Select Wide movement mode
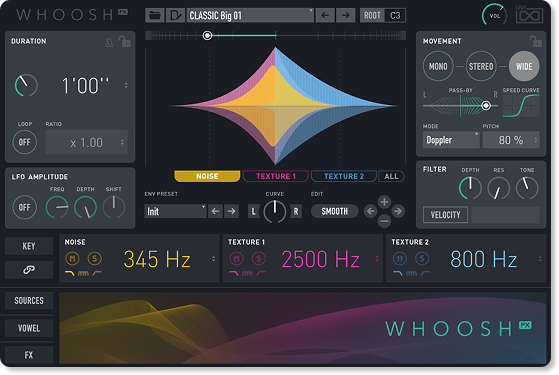Image resolution: width=559 pixels, height=375 pixels. coord(524,66)
